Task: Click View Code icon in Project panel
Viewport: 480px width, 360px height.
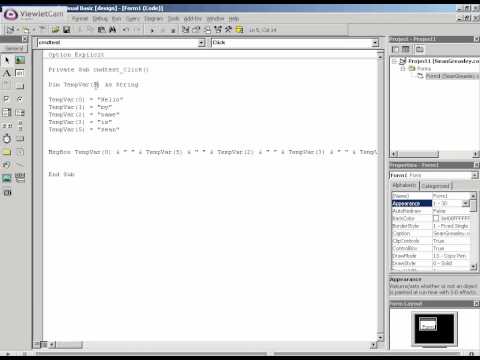Action: point(395,50)
